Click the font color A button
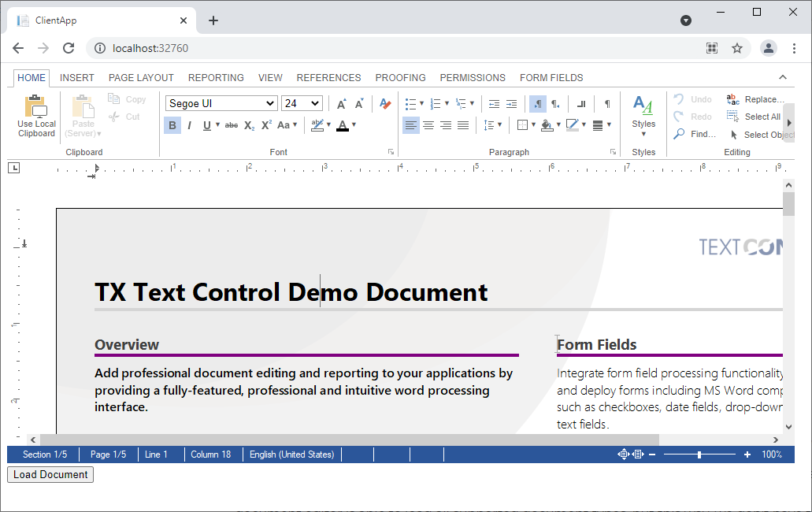The image size is (812, 512). point(343,125)
